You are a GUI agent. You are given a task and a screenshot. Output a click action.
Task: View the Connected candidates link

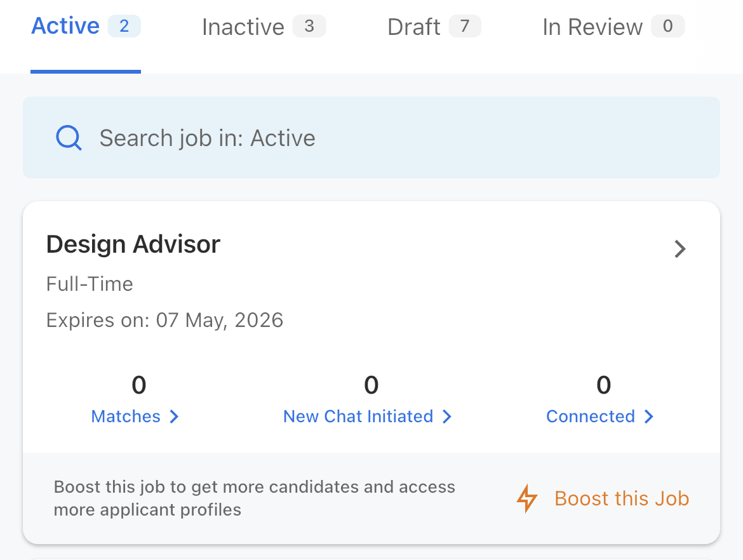[591, 417]
